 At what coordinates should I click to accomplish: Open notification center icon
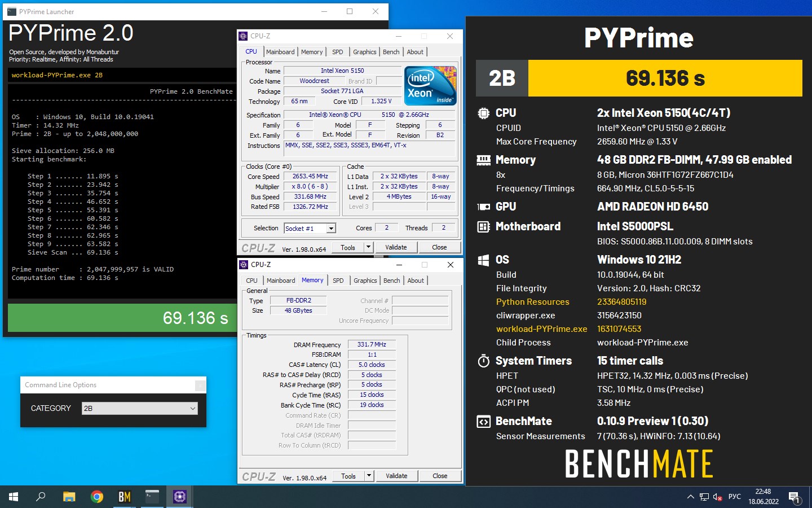click(x=795, y=497)
